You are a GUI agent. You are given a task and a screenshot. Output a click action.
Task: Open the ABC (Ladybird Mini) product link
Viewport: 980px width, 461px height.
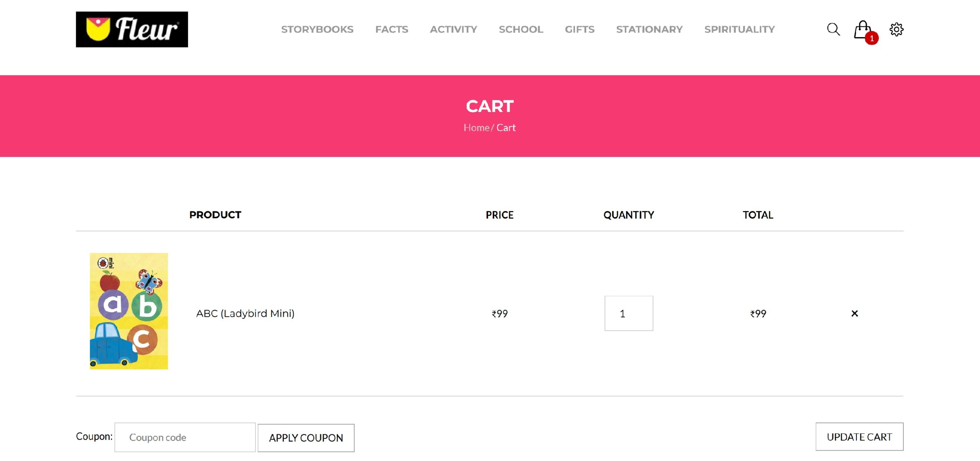pyautogui.click(x=245, y=313)
